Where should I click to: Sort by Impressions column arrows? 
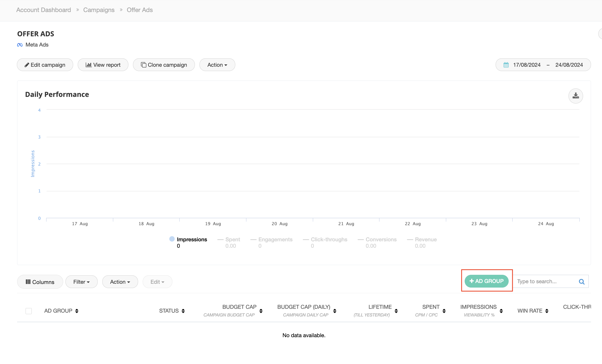(x=501, y=311)
